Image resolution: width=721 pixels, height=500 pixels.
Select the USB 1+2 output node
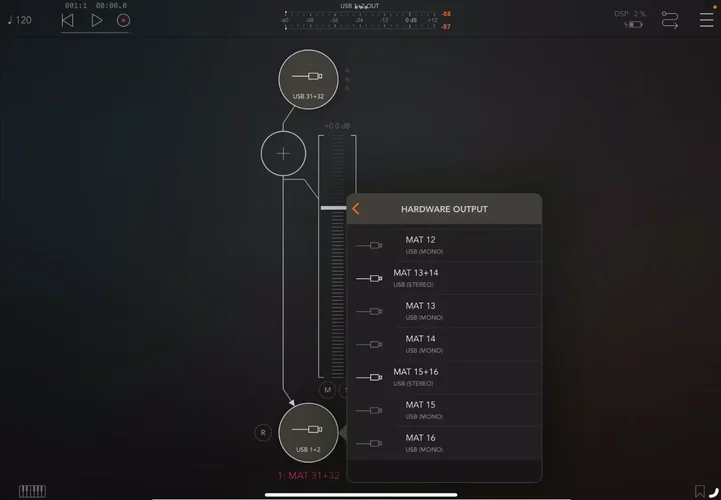point(308,433)
